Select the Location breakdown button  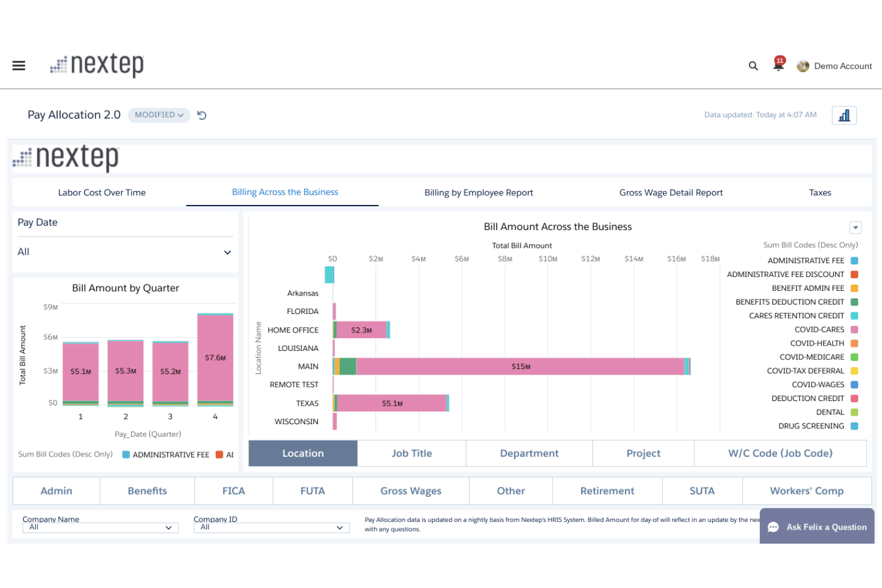coord(303,453)
